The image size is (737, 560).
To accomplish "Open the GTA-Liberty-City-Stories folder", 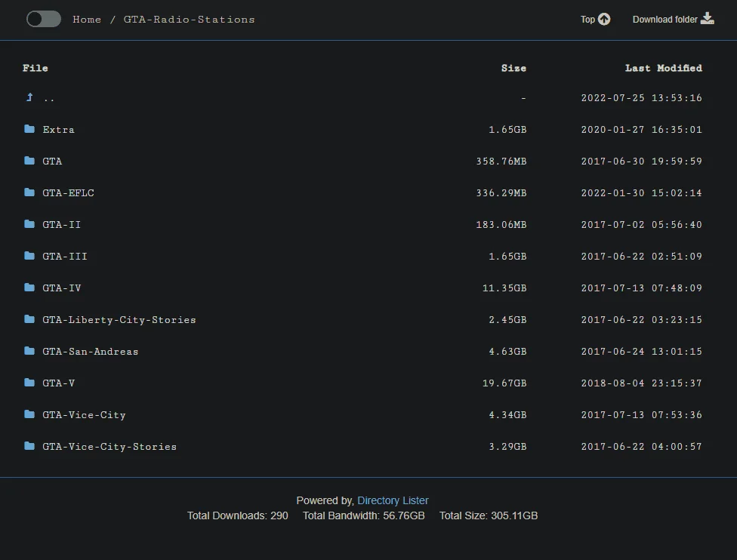I will (119, 320).
